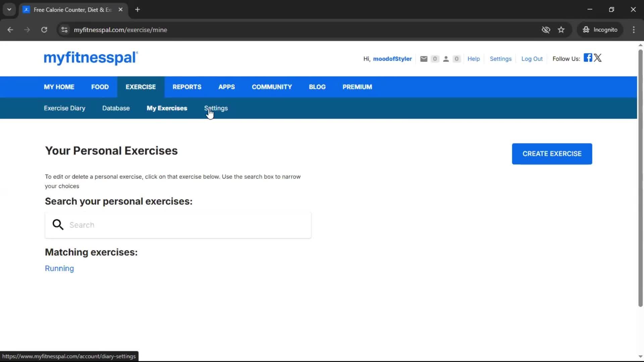Select My Exercises submenu link
644x362 pixels.
pyautogui.click(x=167, y=108)
